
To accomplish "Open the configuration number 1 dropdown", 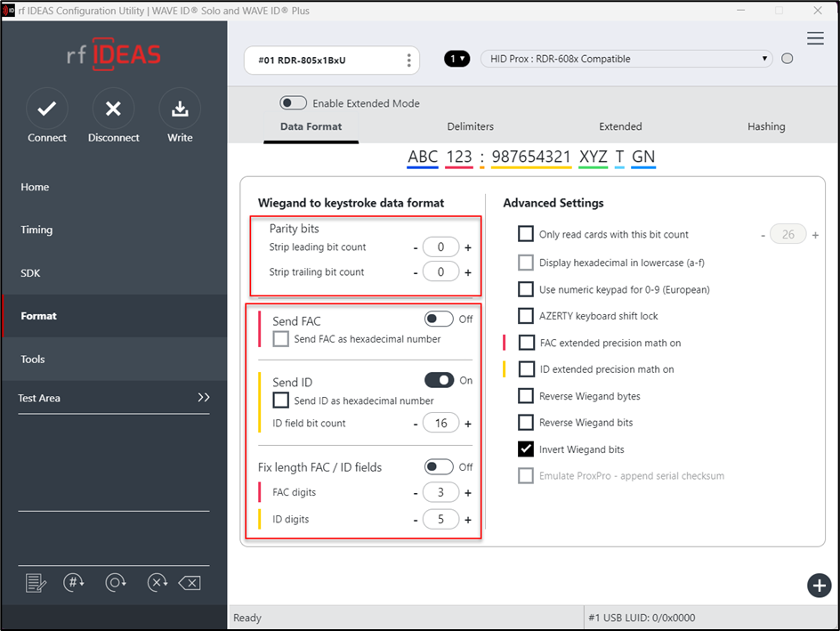I will coord(457,59).
